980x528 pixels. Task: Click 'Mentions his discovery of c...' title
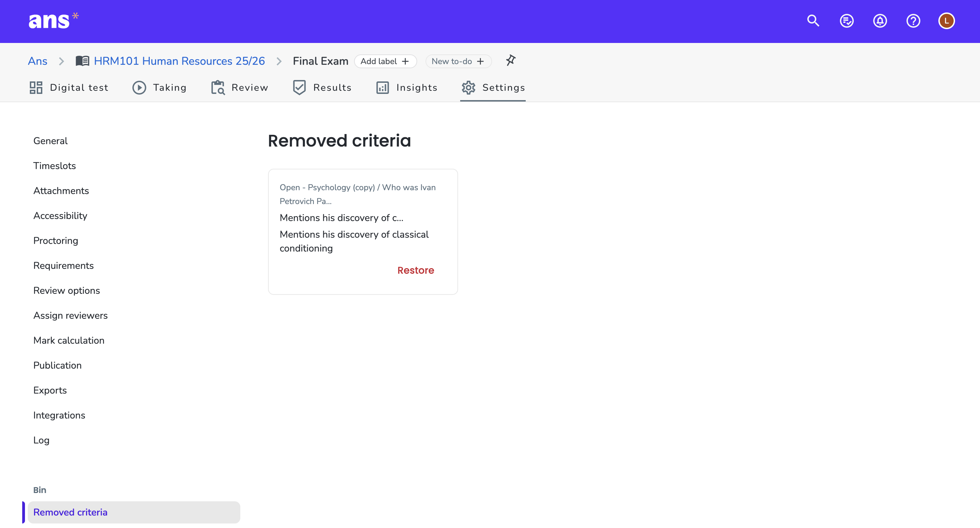tap(342, 218)
